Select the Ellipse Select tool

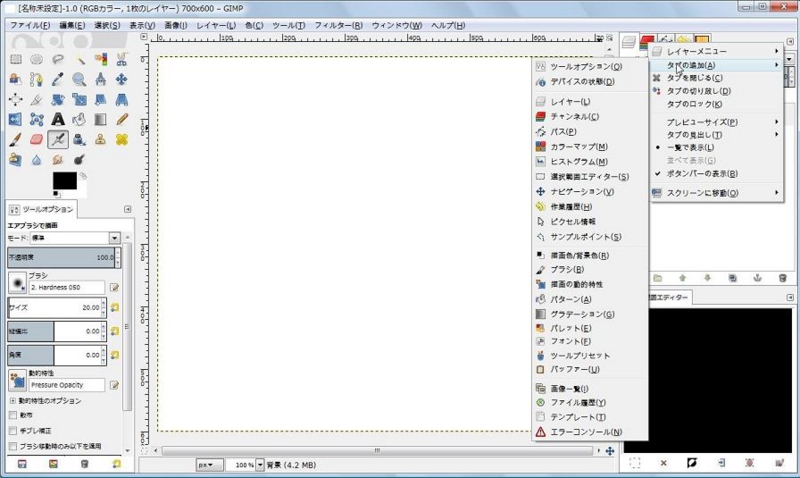(36, 59)
